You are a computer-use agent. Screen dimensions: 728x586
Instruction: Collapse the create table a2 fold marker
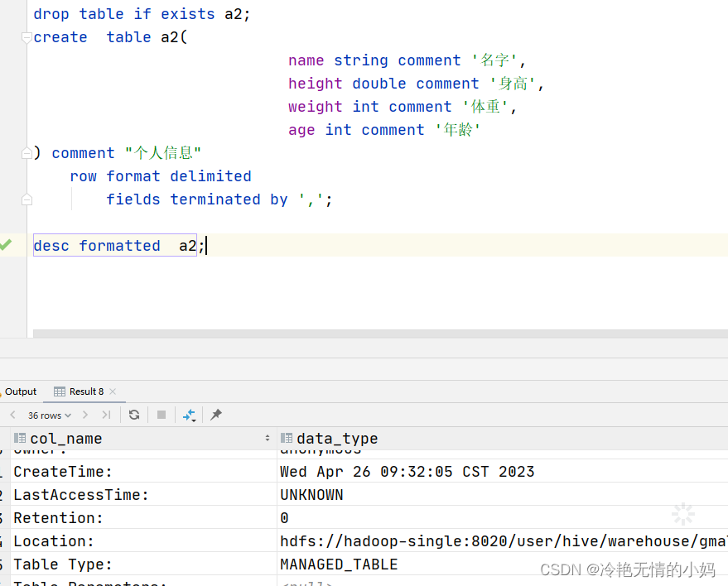[x=27, y=37]
